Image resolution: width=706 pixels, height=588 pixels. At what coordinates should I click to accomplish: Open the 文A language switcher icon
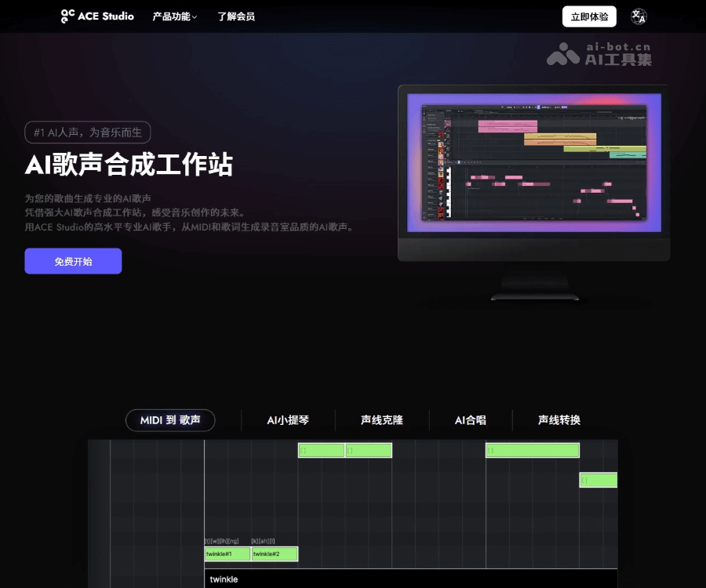638,16
